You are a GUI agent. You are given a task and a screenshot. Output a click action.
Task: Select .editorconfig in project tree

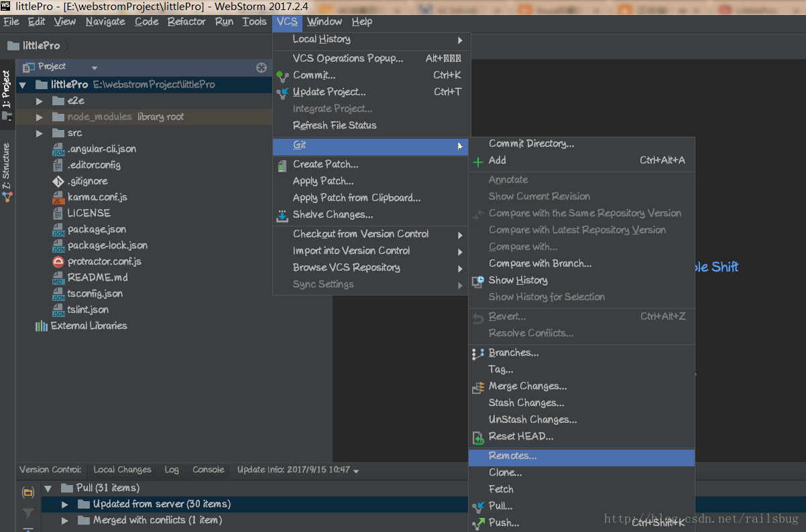(x=94, y=165)
